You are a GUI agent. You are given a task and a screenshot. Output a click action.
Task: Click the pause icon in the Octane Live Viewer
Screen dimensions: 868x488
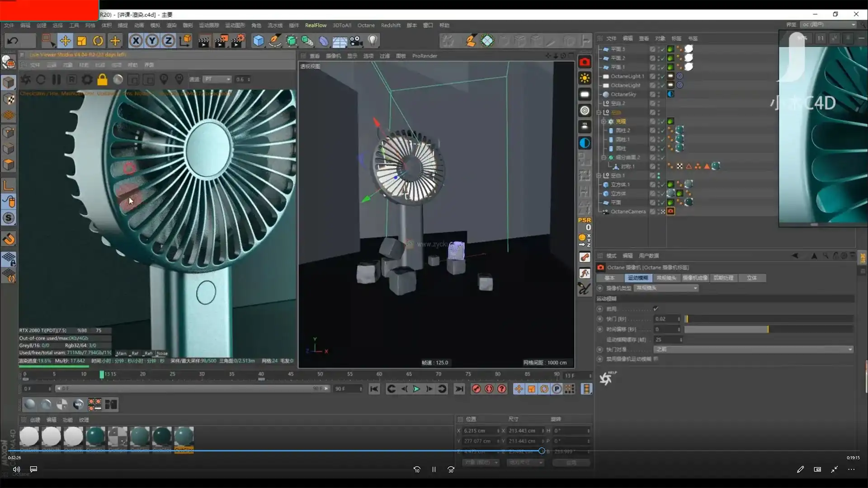point(56,80)
